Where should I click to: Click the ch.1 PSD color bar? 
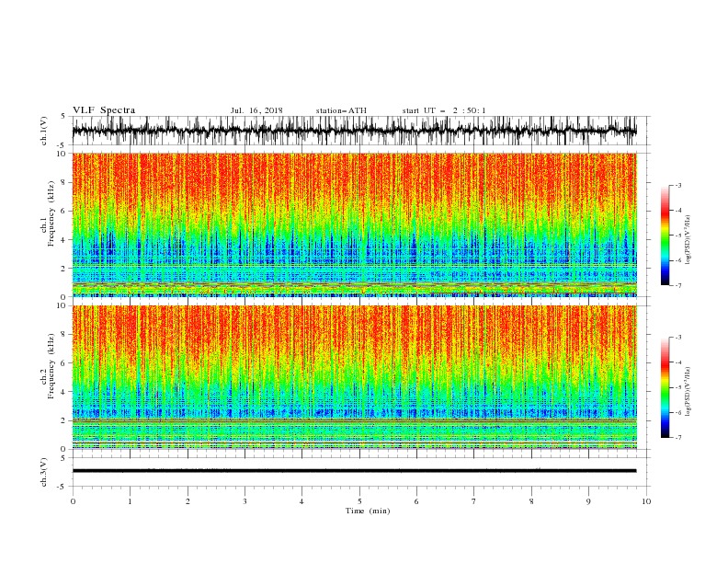(x=665, y=236)
